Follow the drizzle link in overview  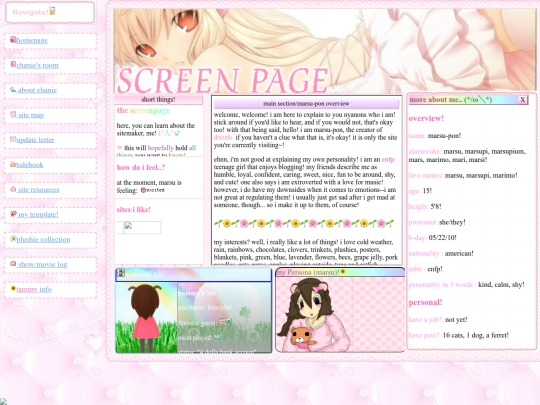pos(223,137)
